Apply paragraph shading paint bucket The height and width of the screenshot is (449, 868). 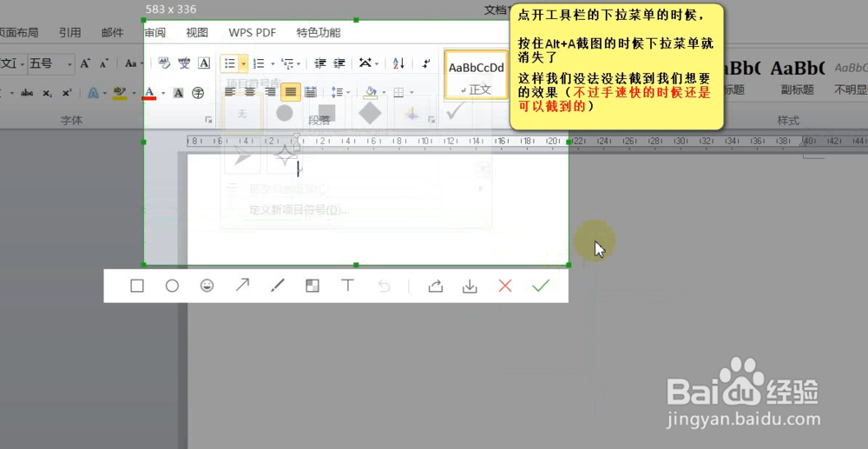point(372,92)
